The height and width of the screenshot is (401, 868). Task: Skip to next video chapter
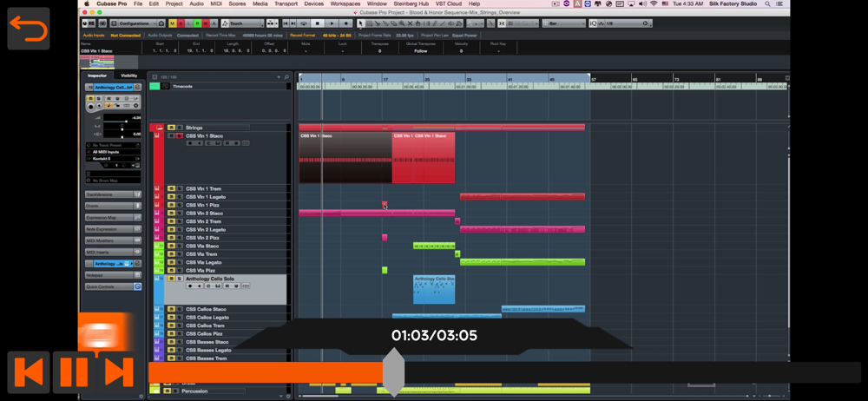pos(118,371)
